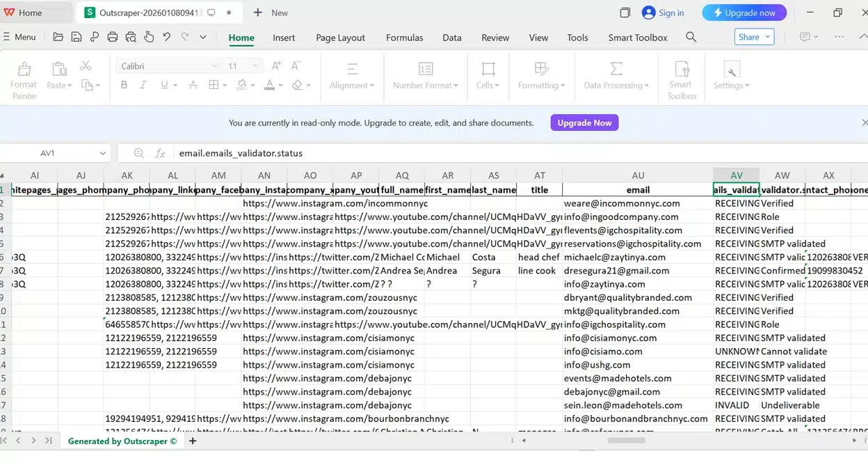The height and width of the screenshot is (465, 868).
Task: Click the Increase font size icon
Action: point(276,66)
